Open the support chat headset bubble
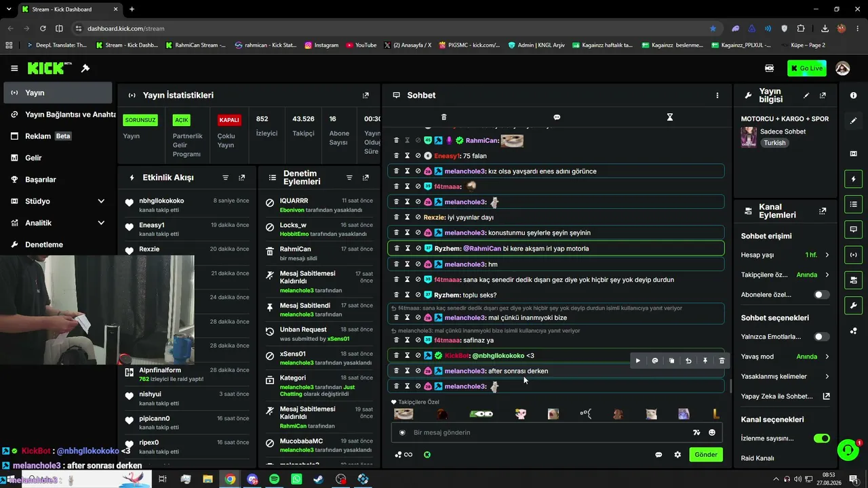This screenshot has height=488, width=868. pyautogui.click(x=847, y=450)
